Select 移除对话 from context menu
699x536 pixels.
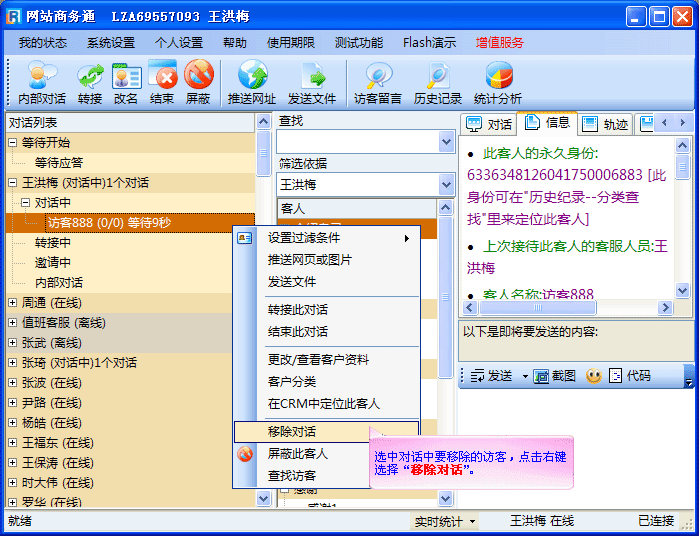[292, 432]
